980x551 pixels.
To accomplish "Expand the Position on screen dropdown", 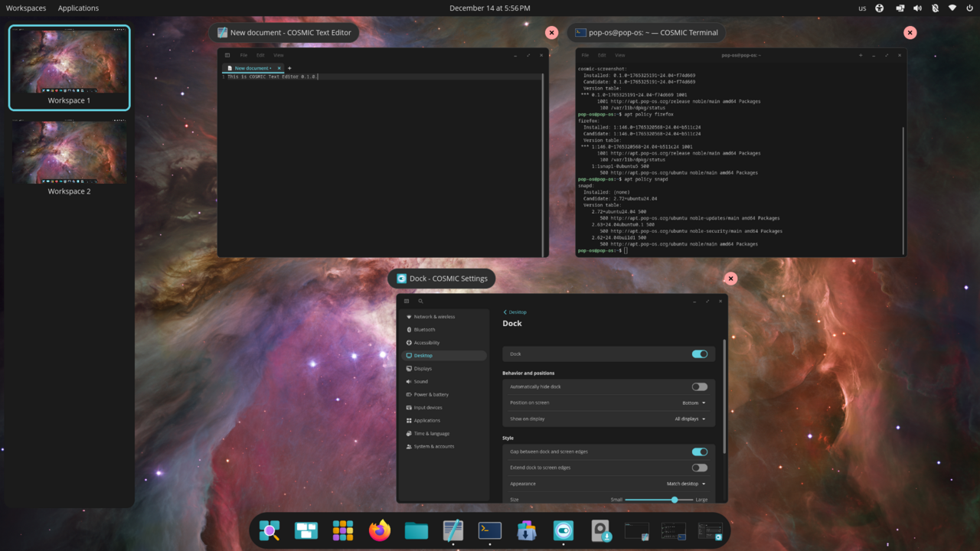I will tap(694, 403).
